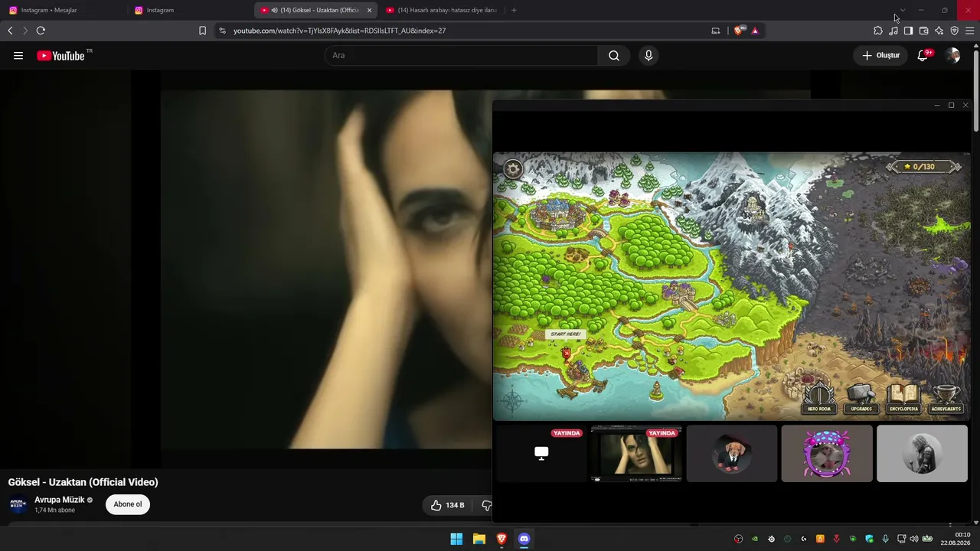
Task: Open Brave browser from the taskbar
Action: point(501,539)
